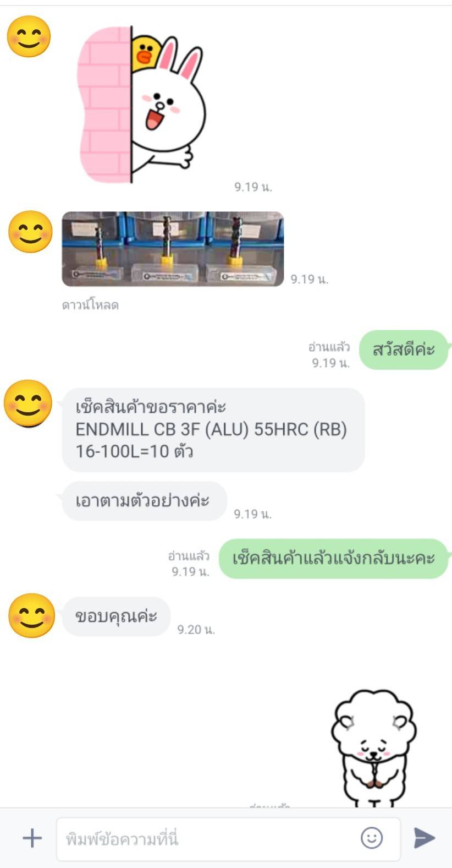This screenshot has height=868, width=452.
Task: Tap the 9.20 น. timestamp
Action: 196,629
